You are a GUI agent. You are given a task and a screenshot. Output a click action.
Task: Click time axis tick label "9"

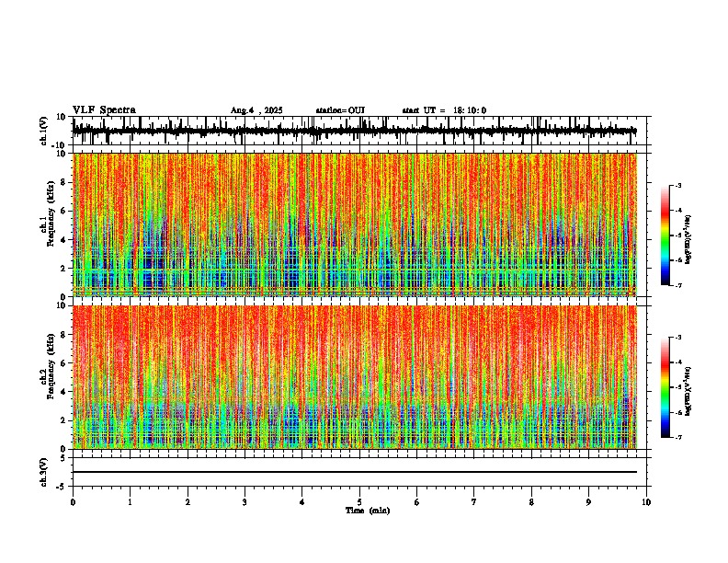click(588, 502)
